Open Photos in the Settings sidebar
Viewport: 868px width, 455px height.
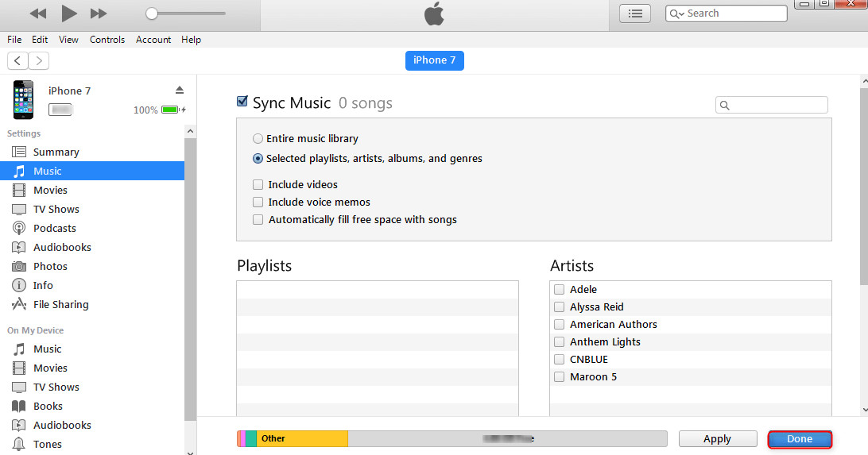49,266
